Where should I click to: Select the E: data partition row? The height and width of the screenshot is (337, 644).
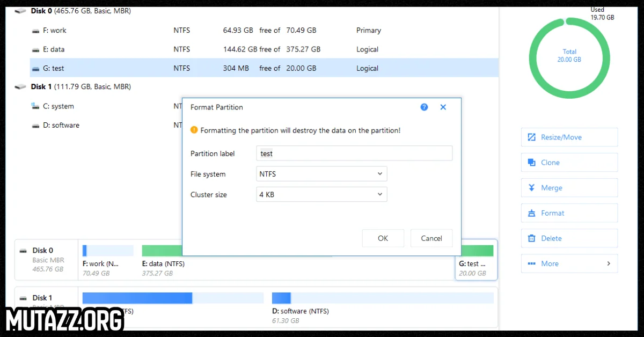click(161, 49)
